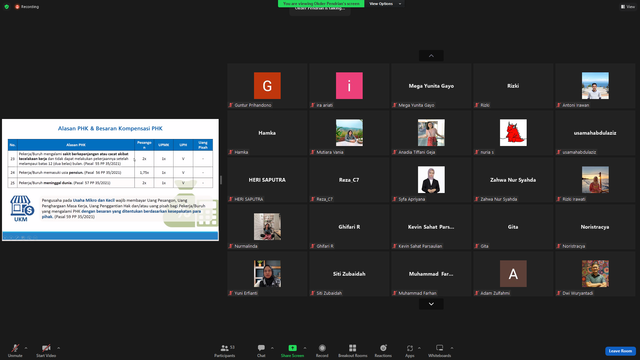Click the Siti Zubaidah participant tile
Image resolution: width=640 pixels, height=360 pixels.
tap(349, 273)
